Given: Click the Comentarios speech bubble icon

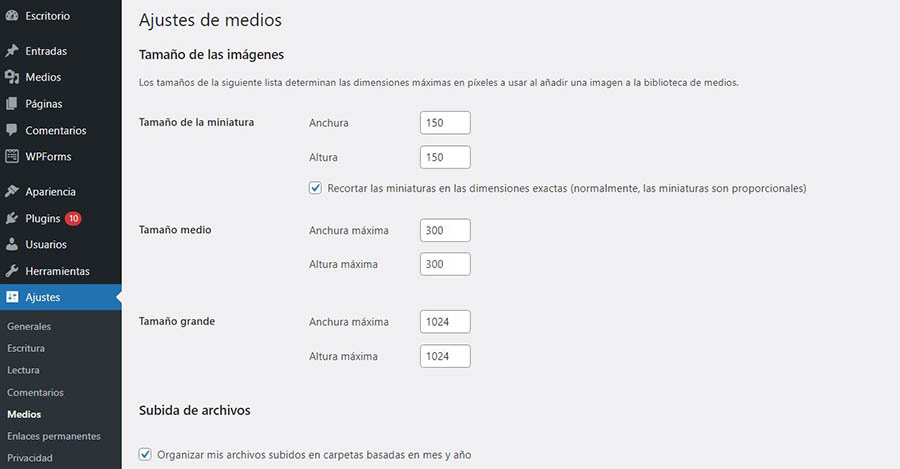Looking at the screenshot, I should [x=12, y=130].
